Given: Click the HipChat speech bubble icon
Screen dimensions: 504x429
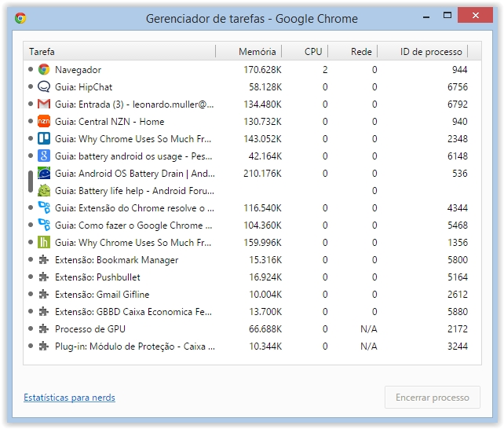Looking at the screenshot, I should (44, 87).
